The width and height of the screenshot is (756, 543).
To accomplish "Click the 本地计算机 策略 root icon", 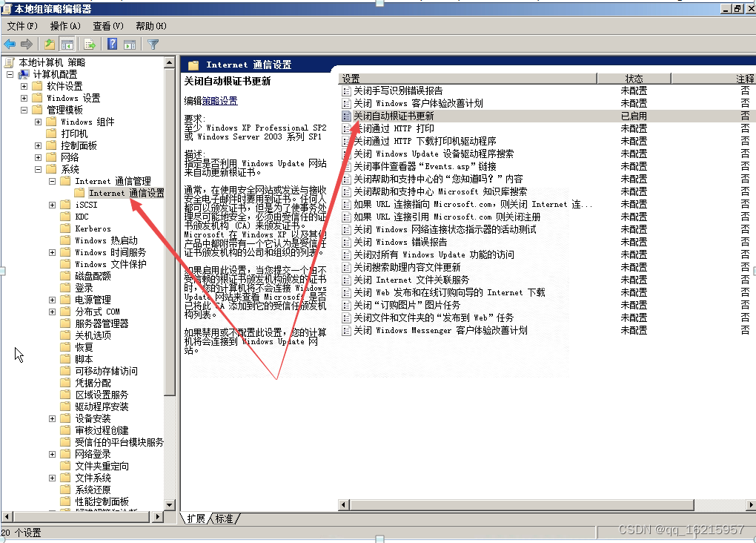I will pyautogui.click(x=10, y=63).
